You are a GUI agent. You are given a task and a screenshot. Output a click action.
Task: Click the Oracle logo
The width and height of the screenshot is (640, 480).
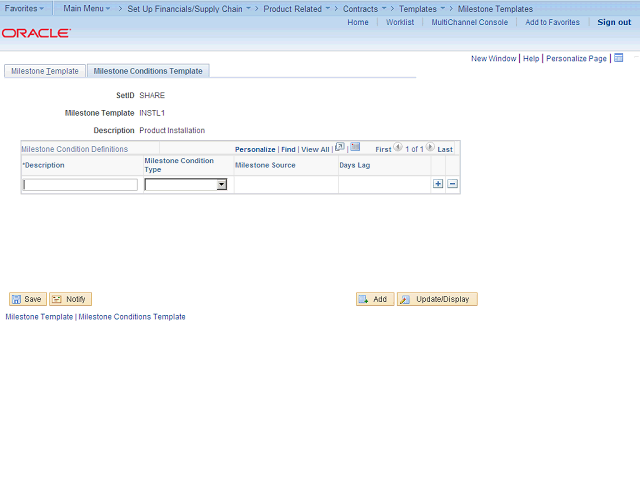(x=36, y=33)
